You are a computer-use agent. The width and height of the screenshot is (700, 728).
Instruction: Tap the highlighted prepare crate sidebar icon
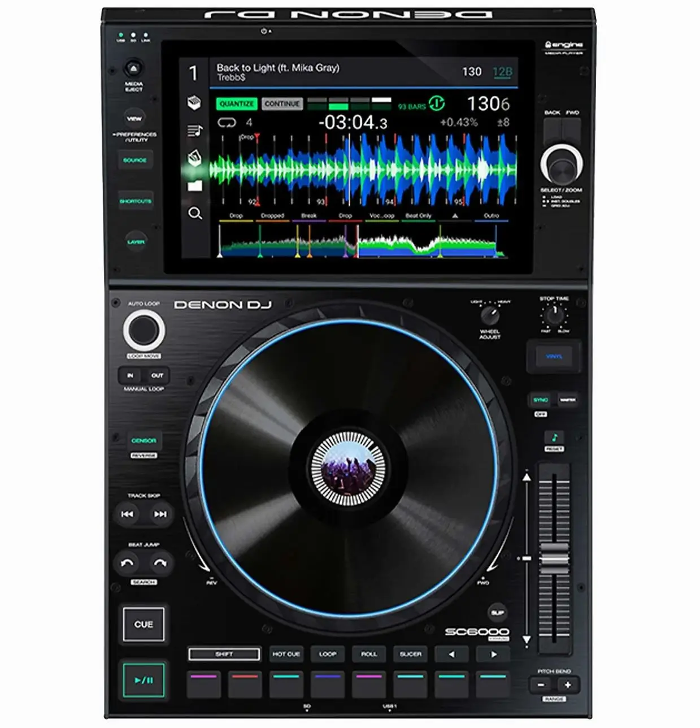[x=194, y=158]
